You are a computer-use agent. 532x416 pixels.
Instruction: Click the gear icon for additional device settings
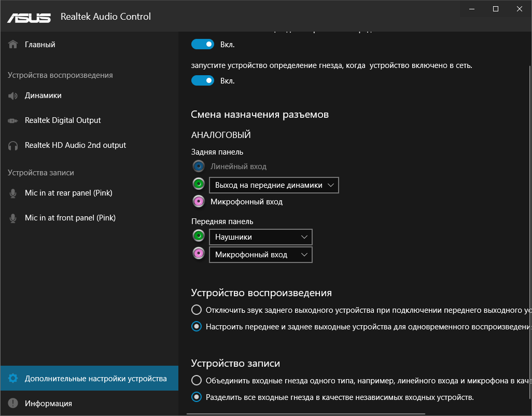point(13,379)
